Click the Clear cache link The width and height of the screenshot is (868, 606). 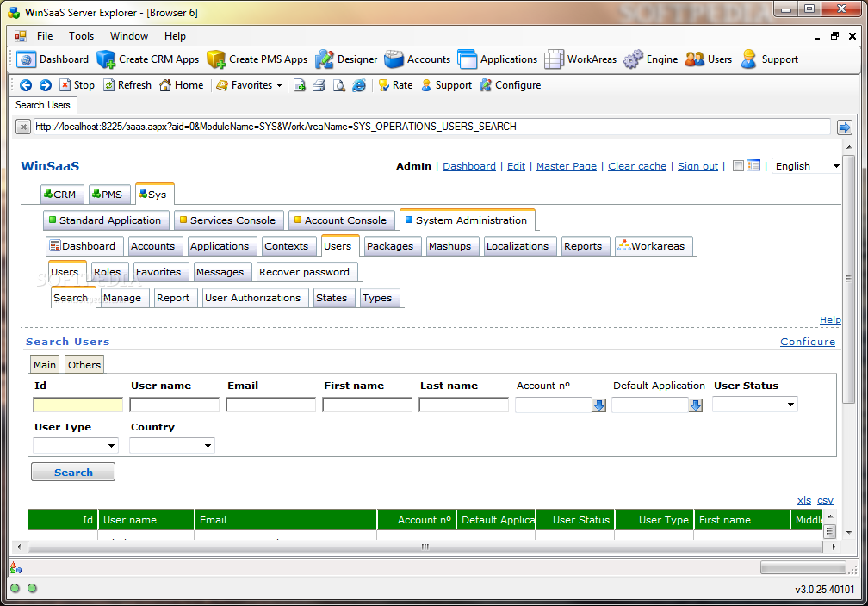(x=637, y=166)
